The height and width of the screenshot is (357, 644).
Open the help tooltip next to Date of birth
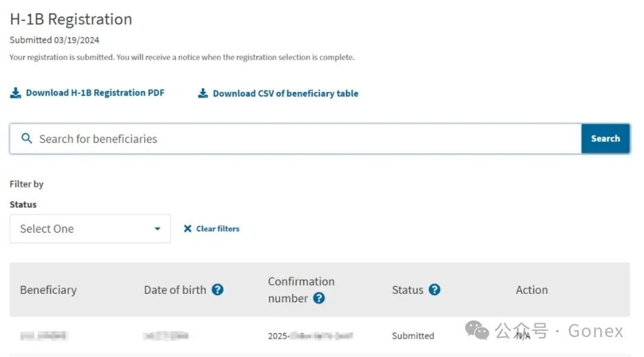(x=218, y=290)
